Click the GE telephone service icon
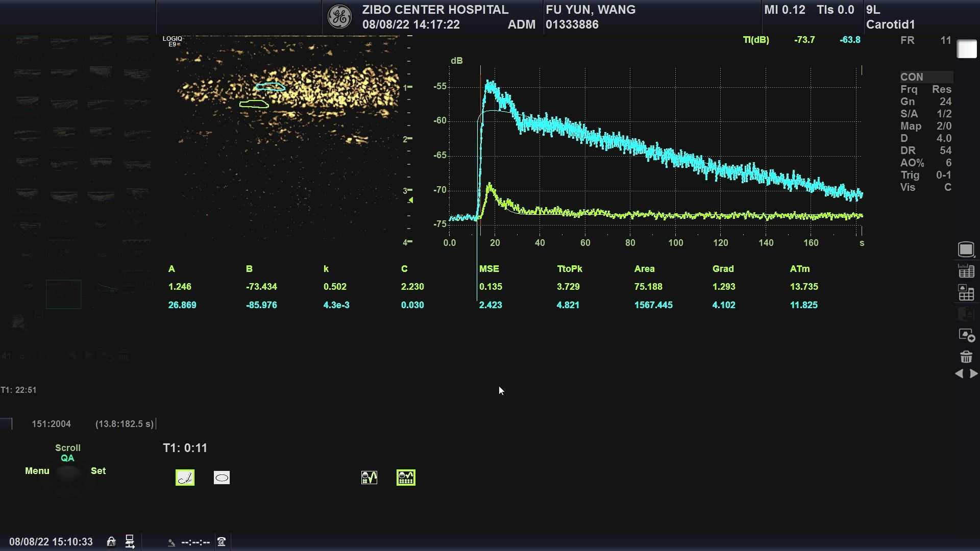The width and height of the screenshot is (980, 551). pos(222,542)
